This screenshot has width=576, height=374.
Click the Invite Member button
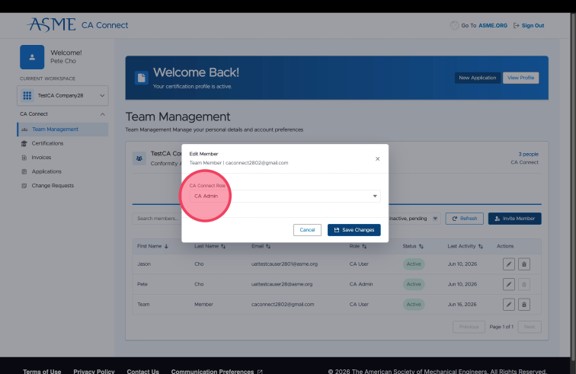pyautogui.click(x=514, y=219)
